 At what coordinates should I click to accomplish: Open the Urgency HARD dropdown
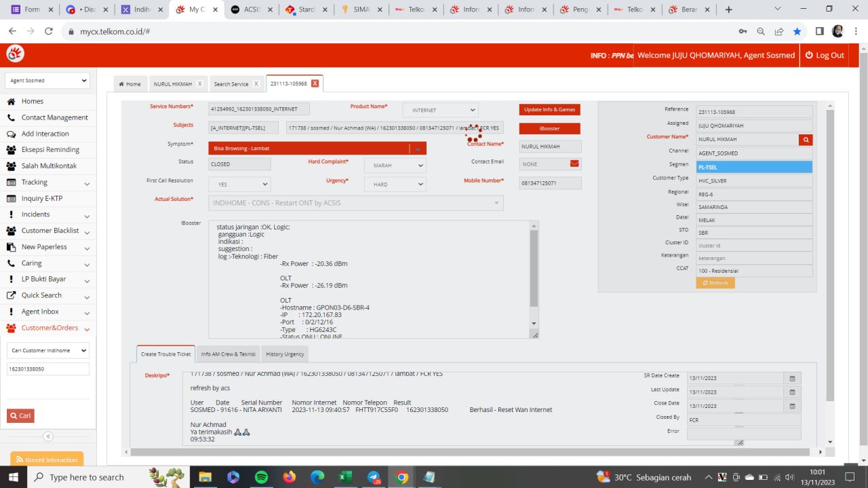coord(395,184)
